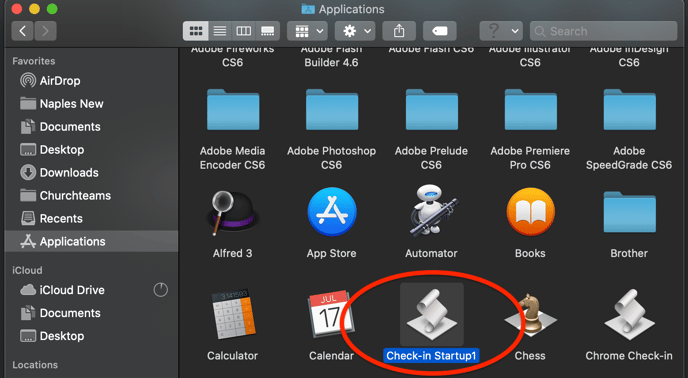Open the group-by arrangement dropdown
This screenshot has height=378, width=688.
point(309,31)
